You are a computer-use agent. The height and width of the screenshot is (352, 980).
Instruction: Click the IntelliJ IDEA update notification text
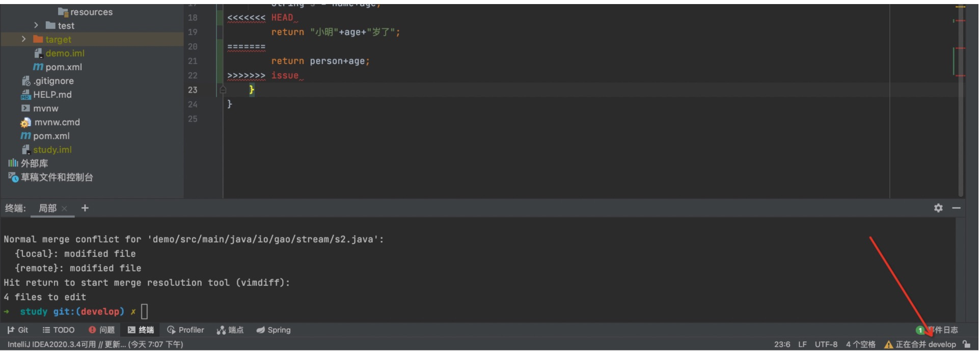[95, 344]
